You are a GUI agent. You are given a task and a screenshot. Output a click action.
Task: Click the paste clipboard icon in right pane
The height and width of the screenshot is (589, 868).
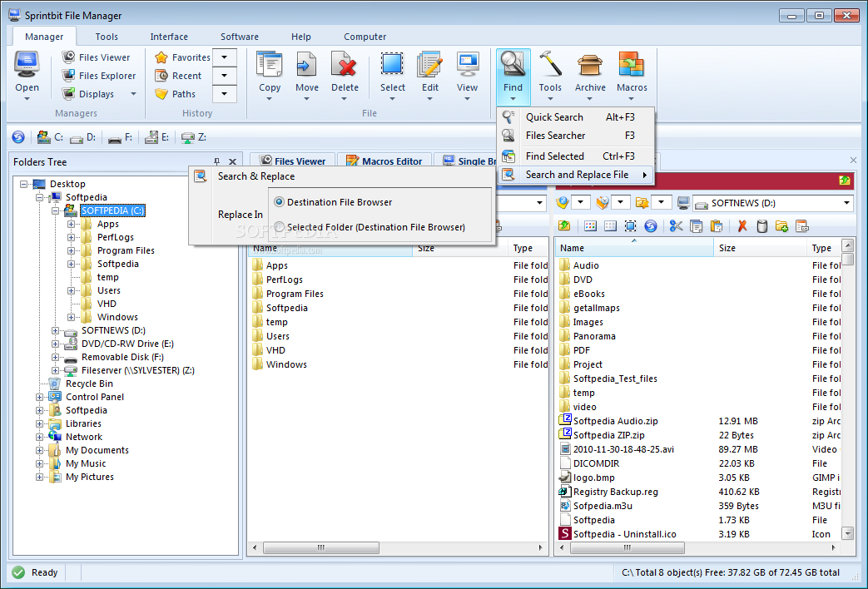pyautogui.click(x=716, y=225)
